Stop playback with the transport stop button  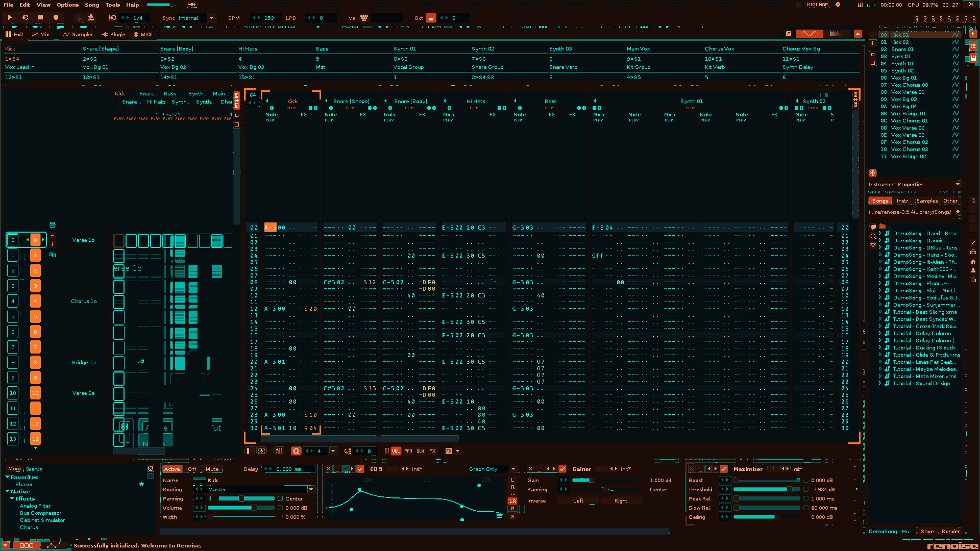click(40, 17)
